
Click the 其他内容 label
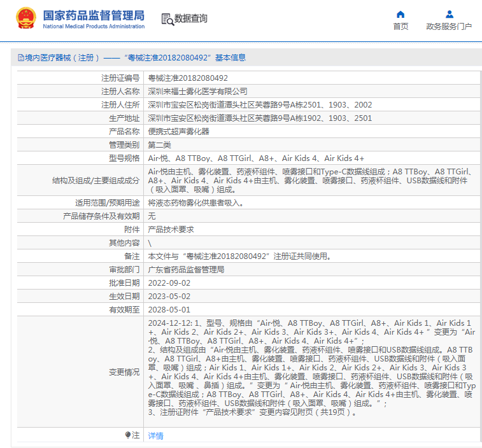[x=124, y=243]
